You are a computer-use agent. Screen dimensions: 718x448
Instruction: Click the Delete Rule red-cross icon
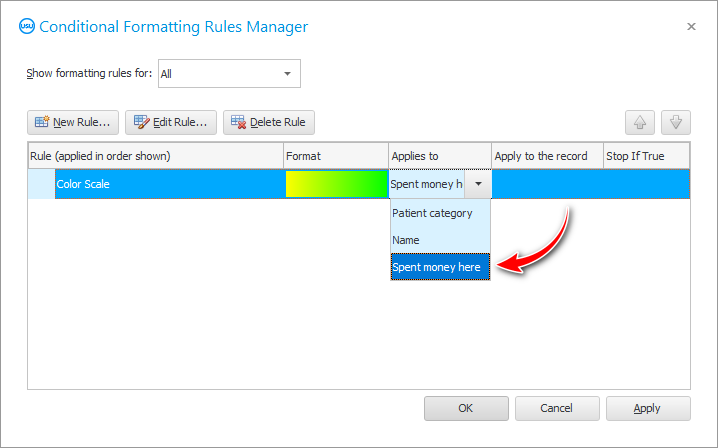pos(238,122)
